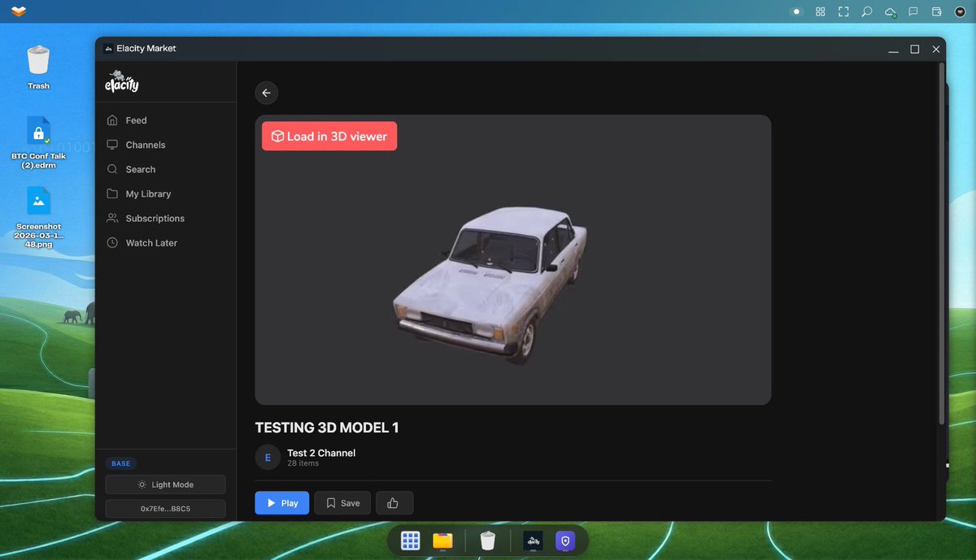Viewport: 976px width, 560px height.
Task: Select BTC Conf Talk (2).edrm file
Action: (38, 142)
